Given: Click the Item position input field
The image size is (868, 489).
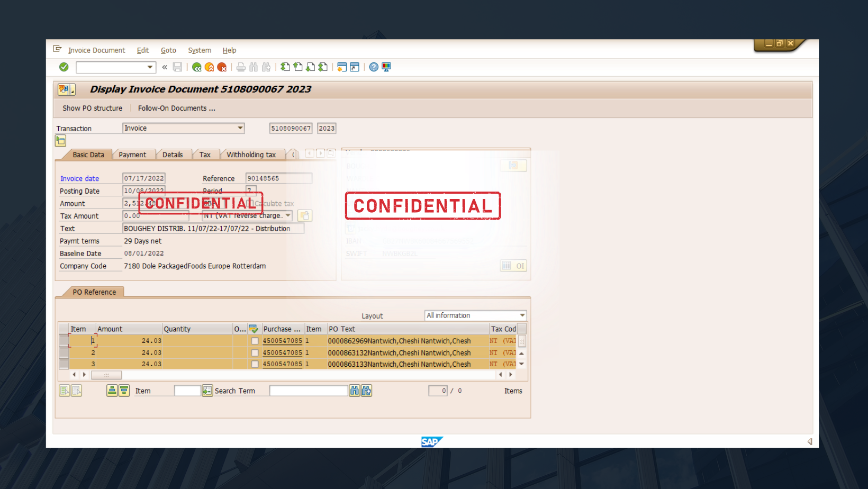Looking at the screenshot, I should 187,391.
